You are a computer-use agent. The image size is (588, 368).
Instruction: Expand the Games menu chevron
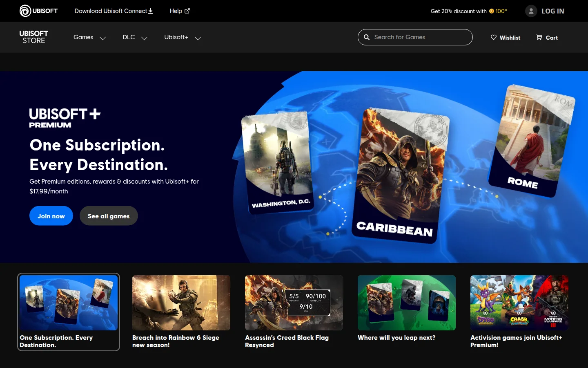click(103, 38)
